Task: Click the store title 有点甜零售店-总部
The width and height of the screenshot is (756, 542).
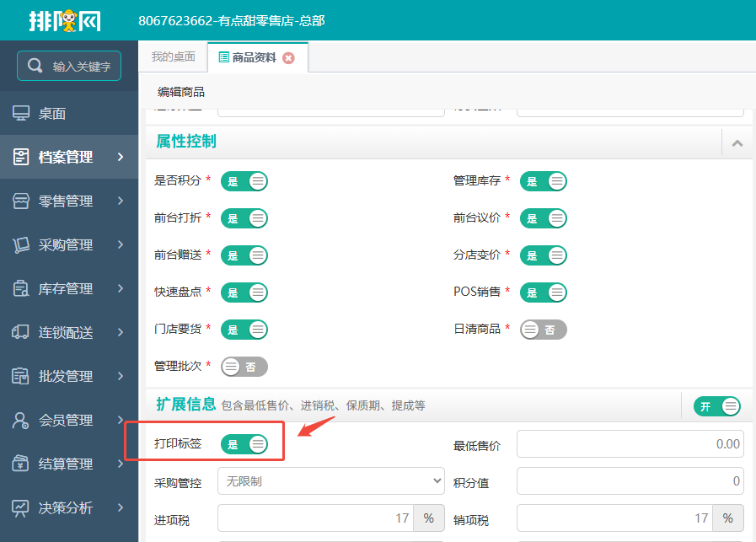Action: pyautogui.click(x=271, y=21)
